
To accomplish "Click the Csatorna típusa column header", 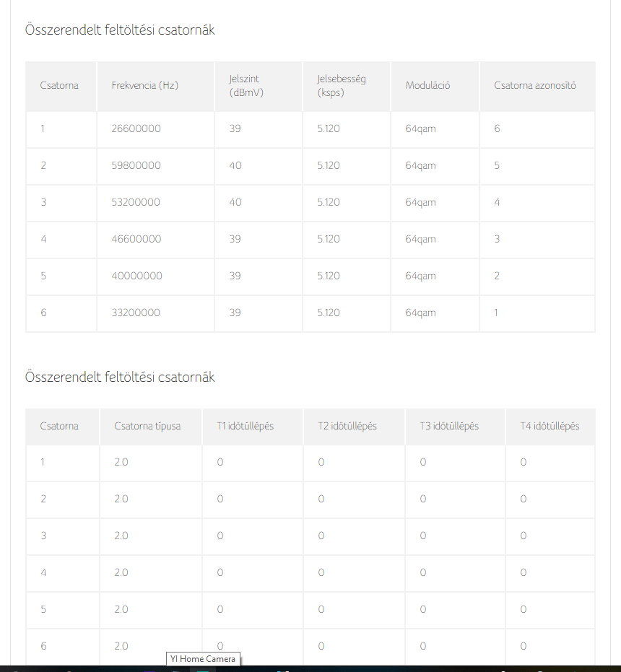I will click(x=147, y=426).
